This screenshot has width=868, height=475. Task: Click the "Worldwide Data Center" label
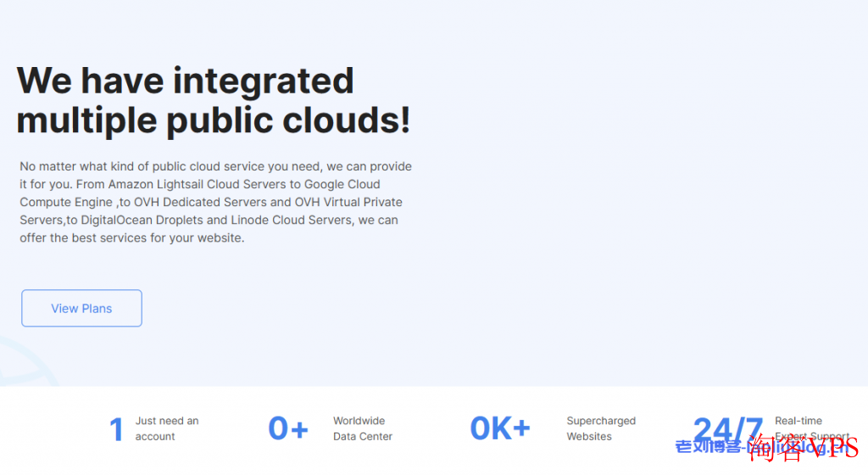pyautogui.click(x=363, y=428)
